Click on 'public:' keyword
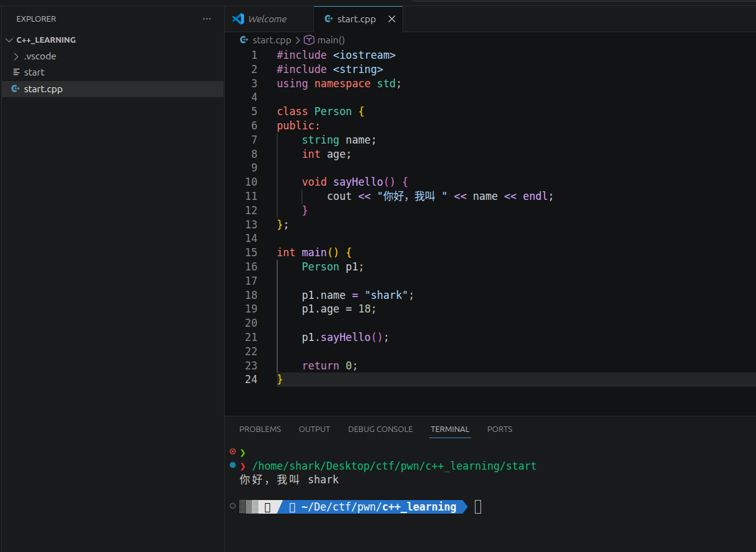756x552 pixels. [x=298, y=126]
